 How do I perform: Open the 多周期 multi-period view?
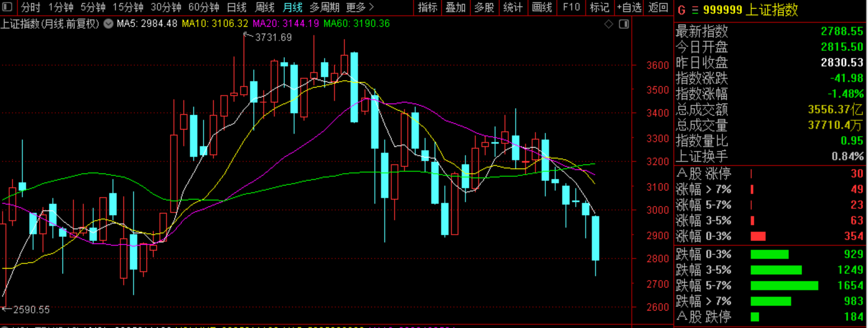click(324, 7)
